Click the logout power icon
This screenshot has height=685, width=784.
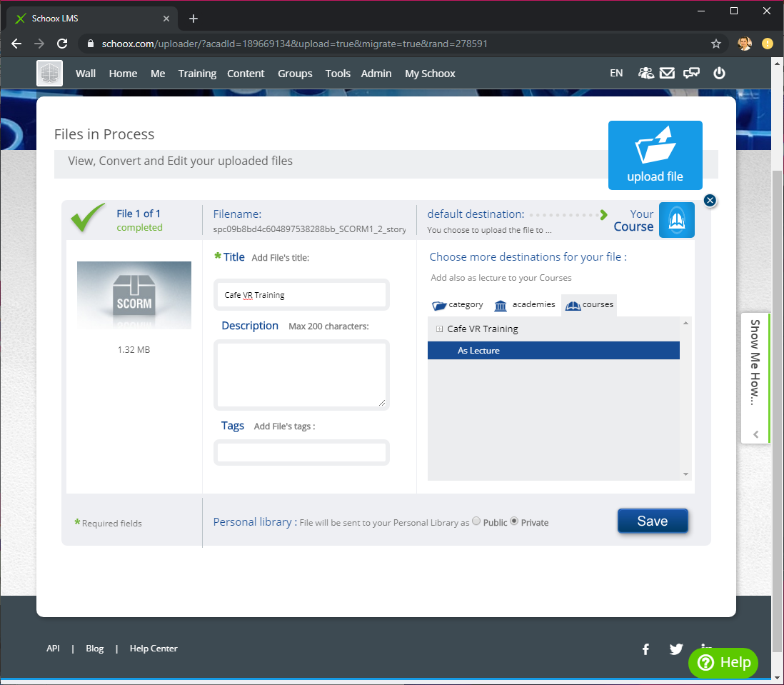click(x=719, y=73)
